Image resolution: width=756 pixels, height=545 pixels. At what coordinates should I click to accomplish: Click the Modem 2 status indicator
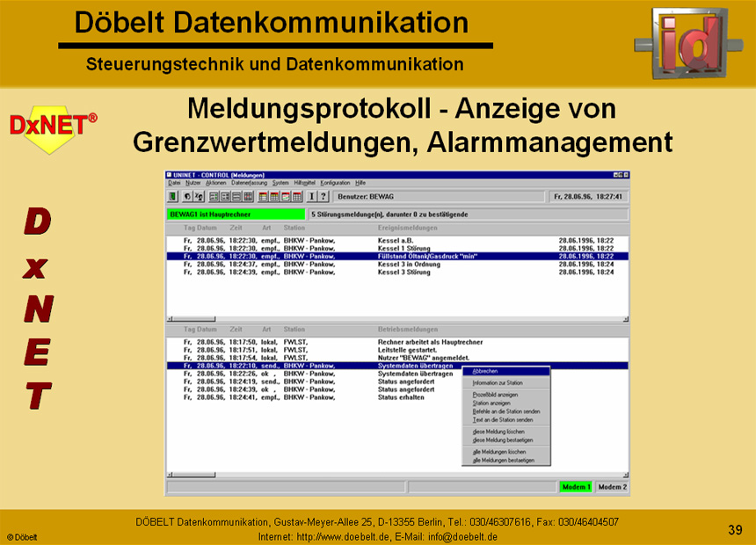[613, 487]
